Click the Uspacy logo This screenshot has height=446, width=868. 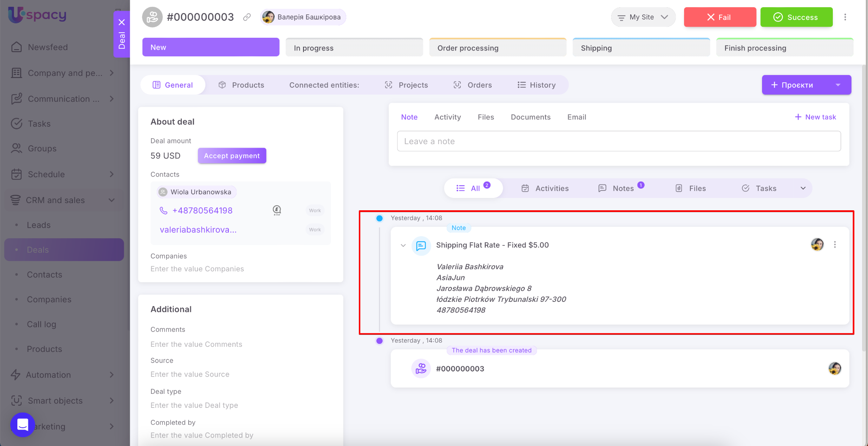coord(37,15)
